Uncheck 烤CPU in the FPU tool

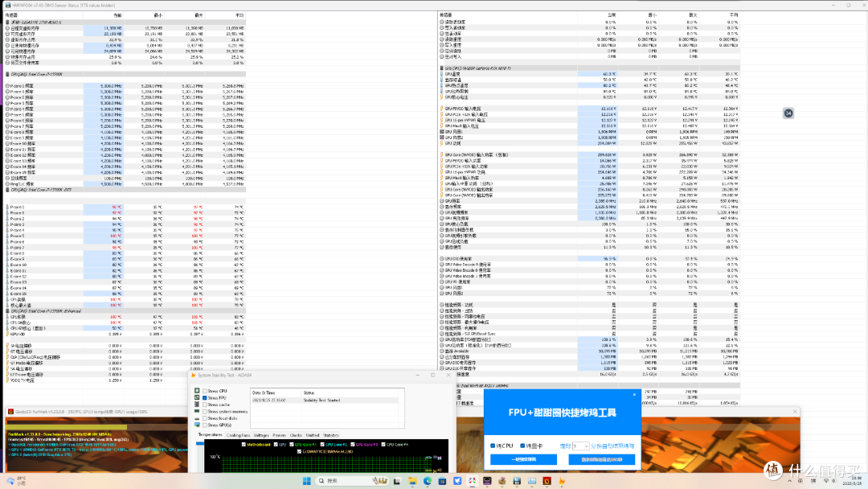493,446
